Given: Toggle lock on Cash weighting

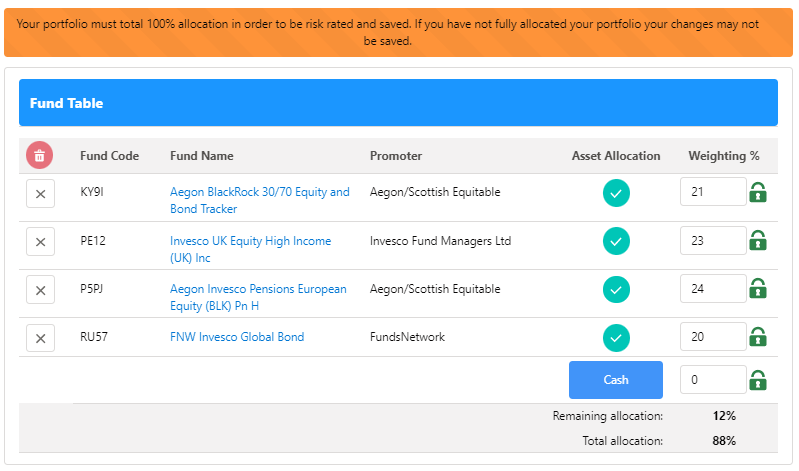Looking at the screenshot, I should click(x=758, y=380).
